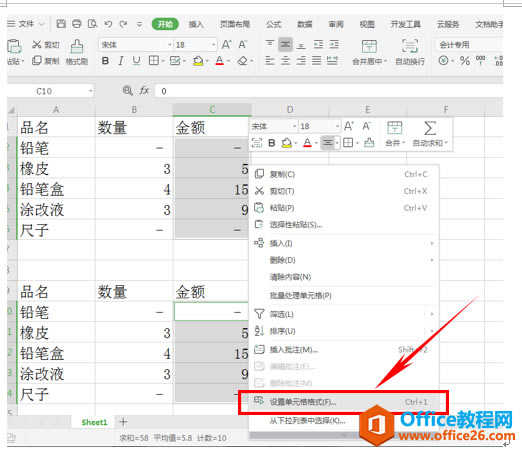The image size is (522, 453).
Task: Click the Copy (复制) ribbon button
Action: click(46, 61)
